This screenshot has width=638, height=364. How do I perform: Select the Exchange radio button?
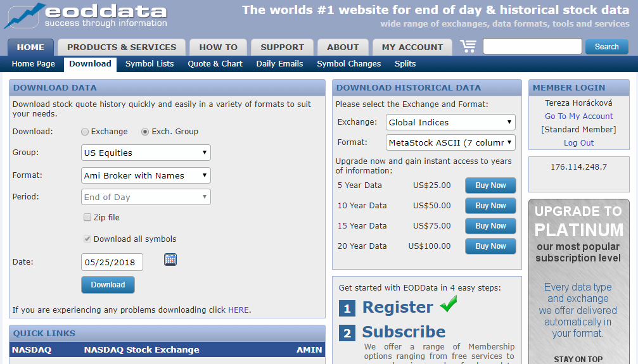pyautogui.click(x=85, y=132)
